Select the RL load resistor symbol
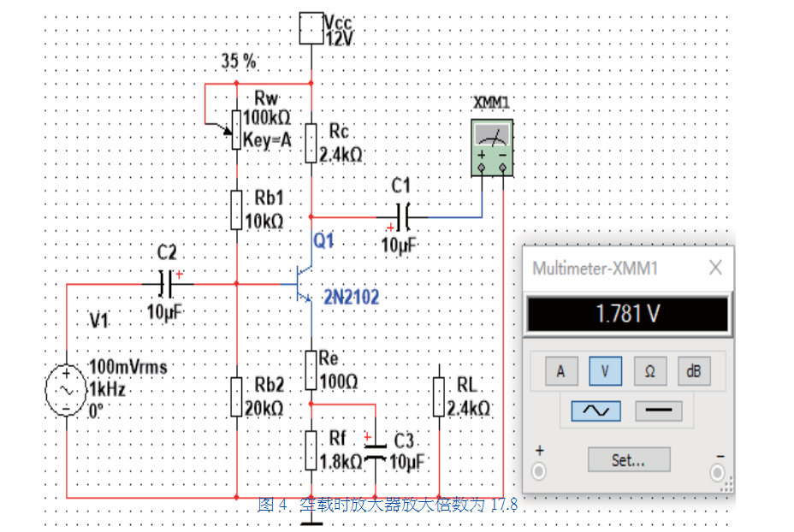The image size is (794, 532). tap(438, 397)
